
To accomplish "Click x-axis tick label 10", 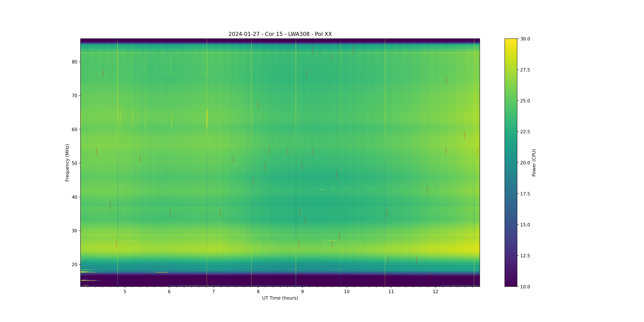I will click(347, 292).
